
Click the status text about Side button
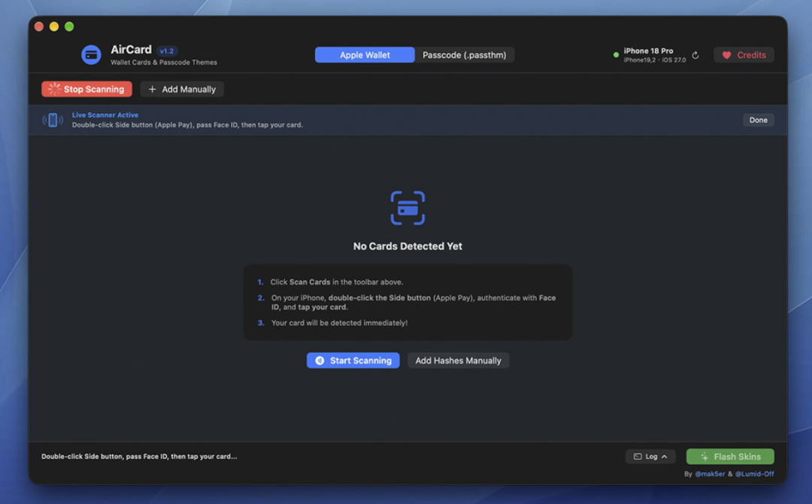(139, 457)
